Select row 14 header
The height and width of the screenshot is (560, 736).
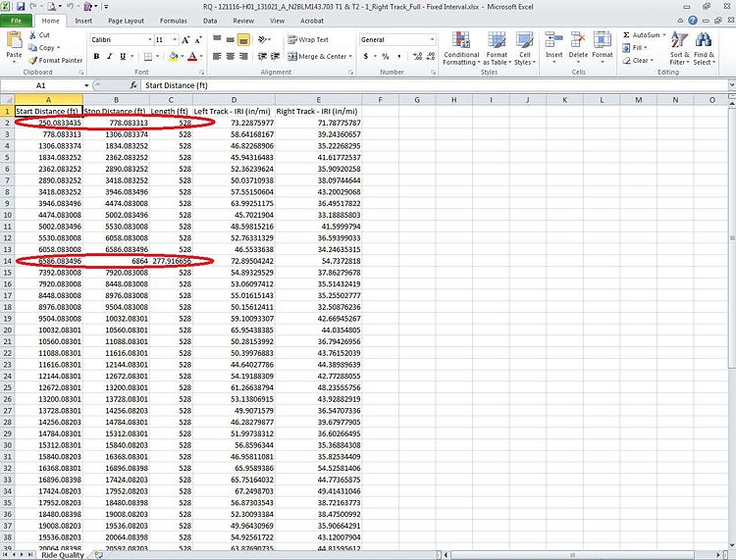click(7, 261)
